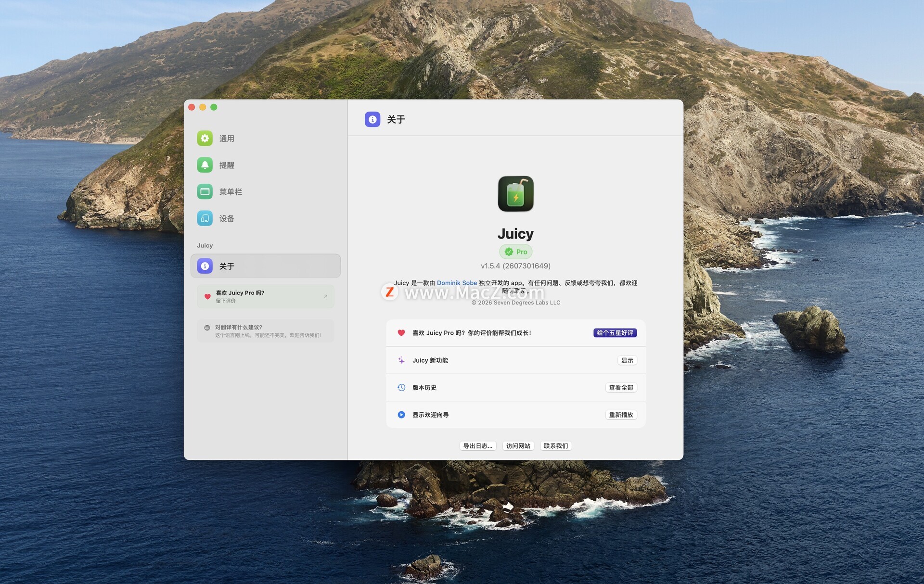Click the 联系我们 button
Viewport: 924px width, 584px height.
point(556,446)
